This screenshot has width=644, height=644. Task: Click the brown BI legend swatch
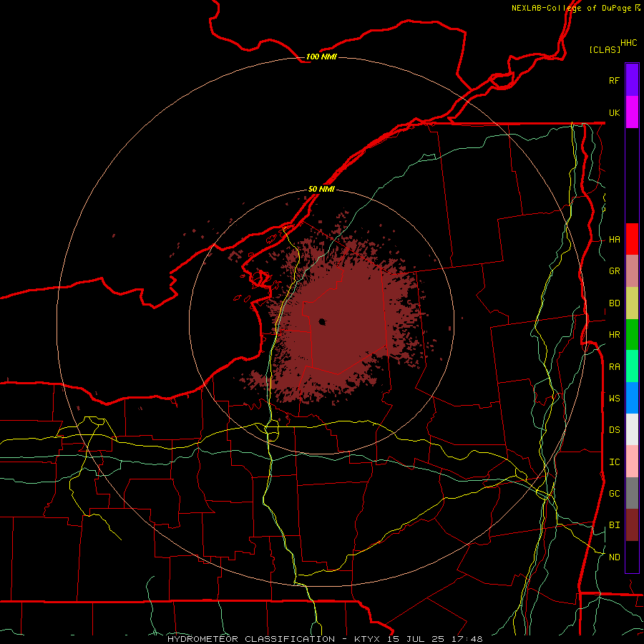[x=632, y=525]
